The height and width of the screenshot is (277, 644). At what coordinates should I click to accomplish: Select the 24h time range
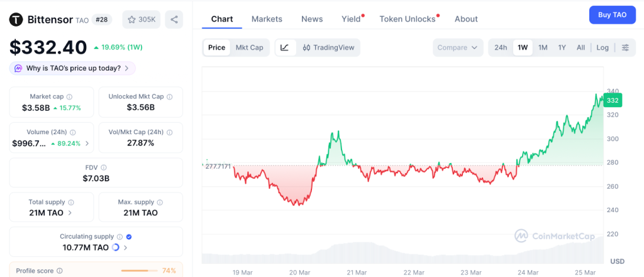click(501, 48)
